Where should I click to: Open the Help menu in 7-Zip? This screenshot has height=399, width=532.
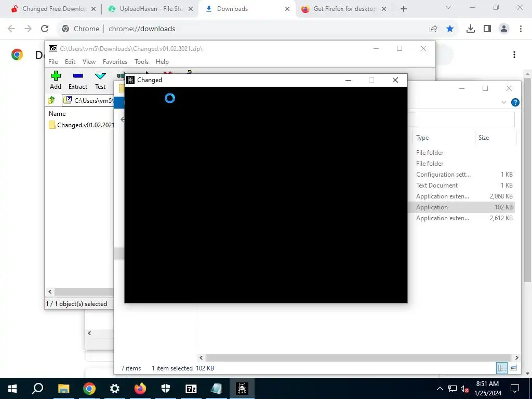[x=162, y=62]
